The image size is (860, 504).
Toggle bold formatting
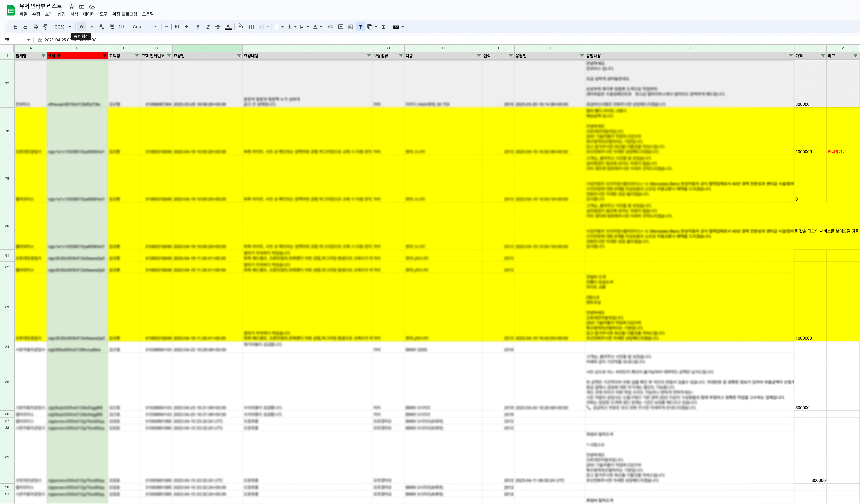click(198, 27)
